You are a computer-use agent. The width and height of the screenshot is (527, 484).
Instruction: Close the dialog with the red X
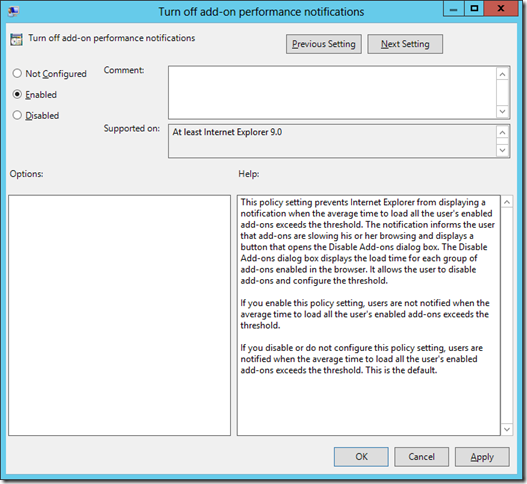tap(501, 9)
